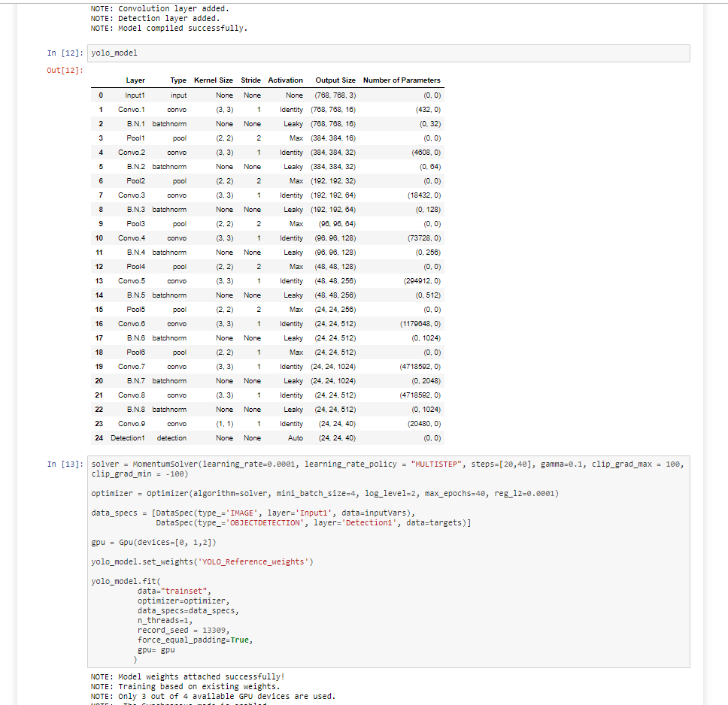Click the Activation column header

tap(286, 80)
